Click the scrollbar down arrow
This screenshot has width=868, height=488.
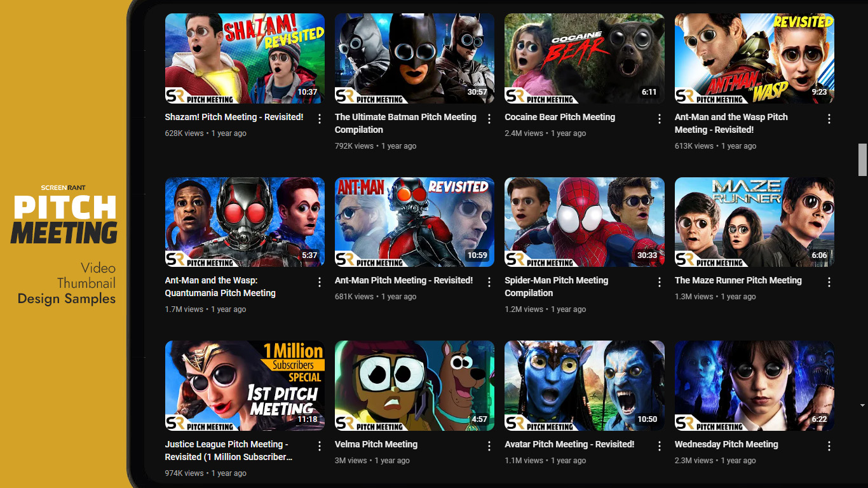862,405
